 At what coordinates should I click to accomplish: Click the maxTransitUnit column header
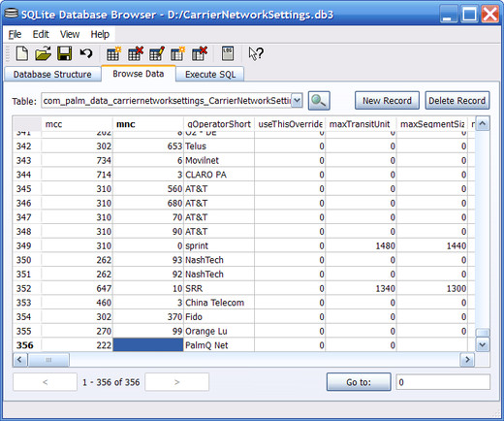tap(362, 124)
